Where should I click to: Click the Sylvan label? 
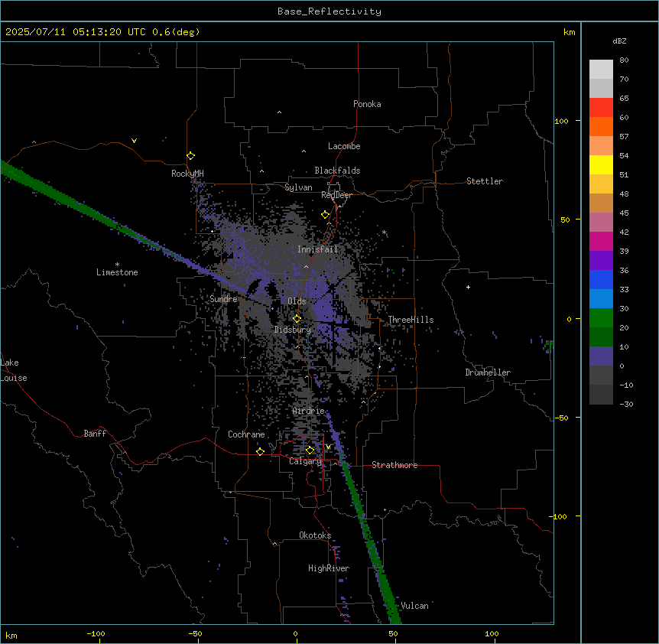tap(298, 187)
